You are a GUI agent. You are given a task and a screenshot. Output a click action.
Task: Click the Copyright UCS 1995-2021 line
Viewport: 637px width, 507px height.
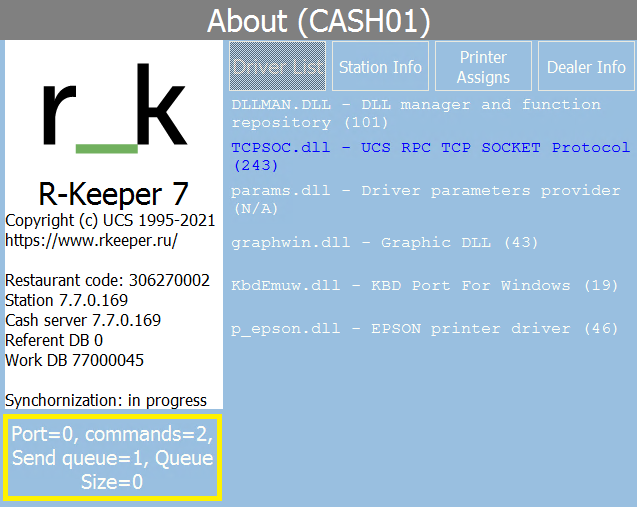110,221
